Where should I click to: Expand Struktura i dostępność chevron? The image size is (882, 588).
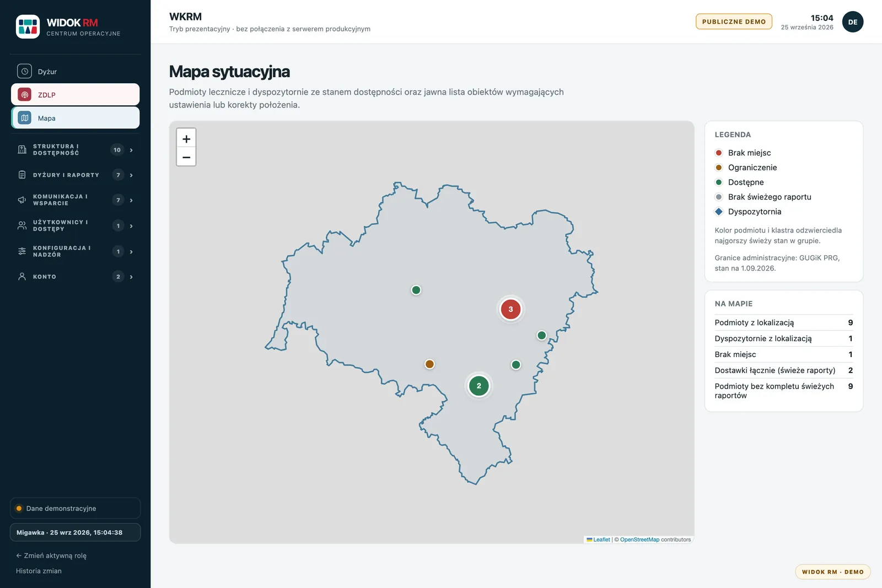(x=131, y=150)
